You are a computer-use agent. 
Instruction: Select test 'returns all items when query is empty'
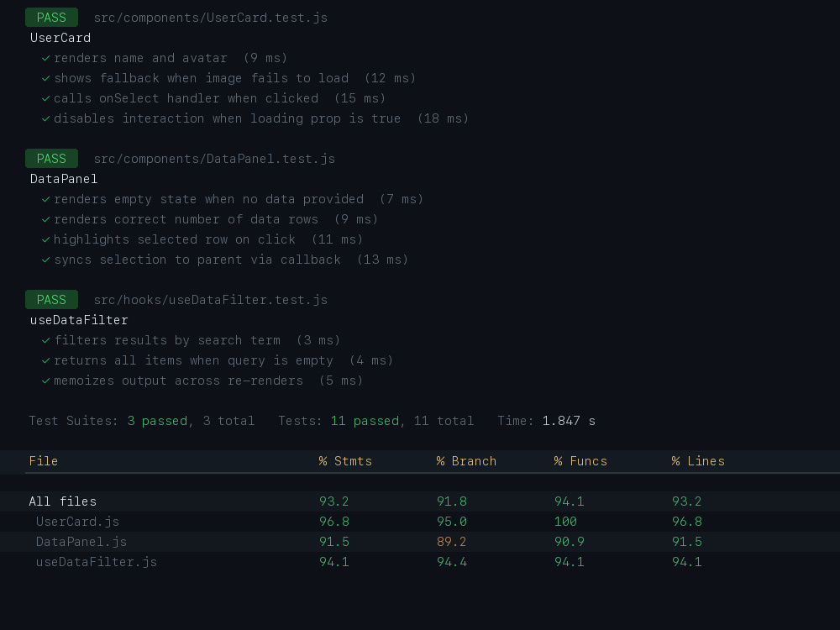tap(193, 360)
